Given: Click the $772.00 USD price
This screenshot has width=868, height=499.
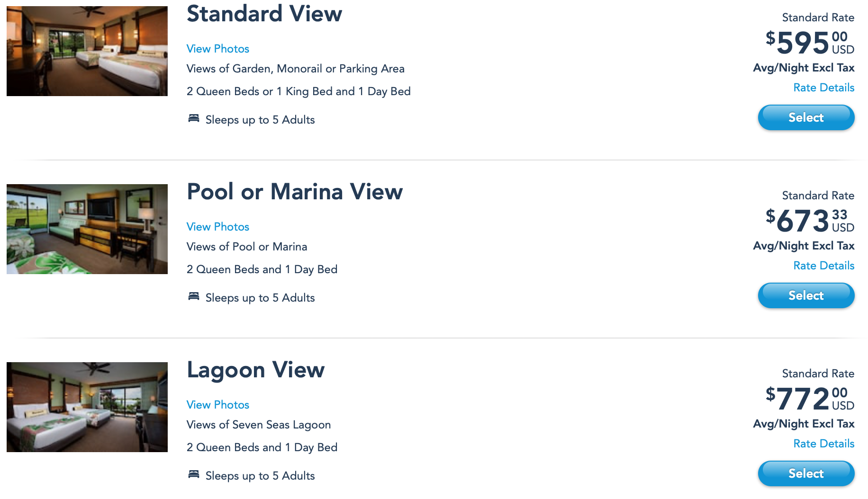Looking at the screenshot, I should pos(809,399).
